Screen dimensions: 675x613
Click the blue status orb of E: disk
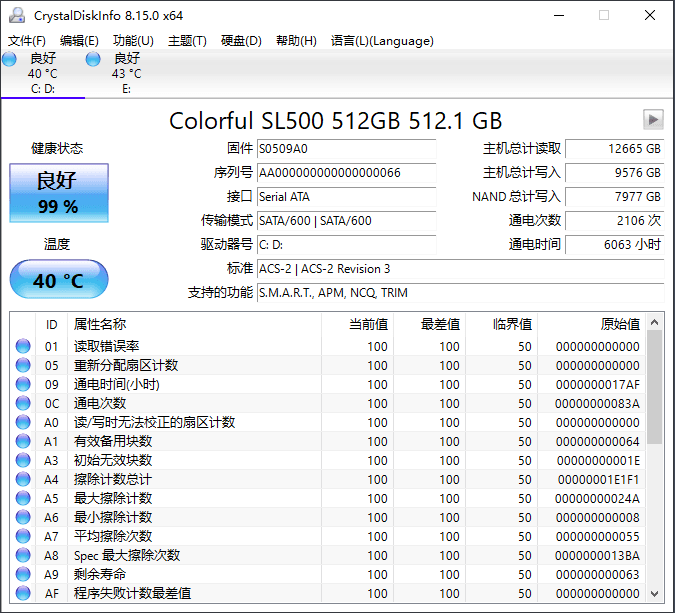pos(93,59)
